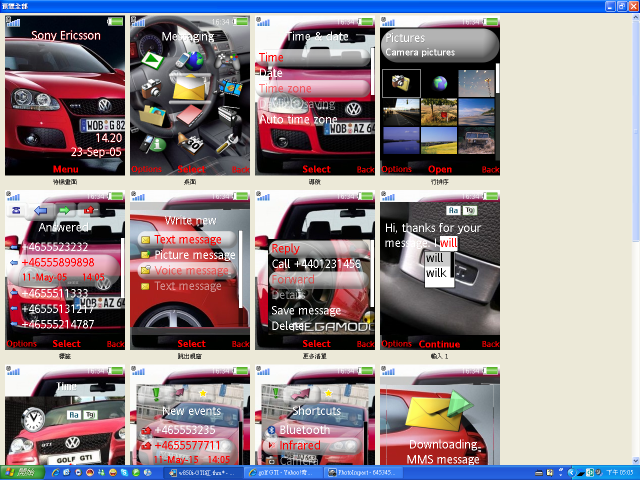The width and height of the screenshot is (640, 480).
Task: Launch Internet Explorer from quick launch
Action: pyautogui.click(x=55, y=473)
